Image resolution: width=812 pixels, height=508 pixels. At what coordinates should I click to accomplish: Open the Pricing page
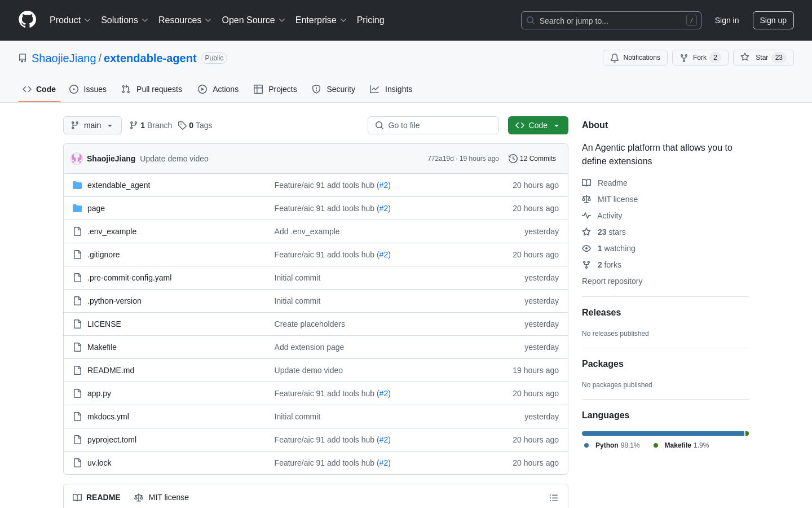point(370,20)
